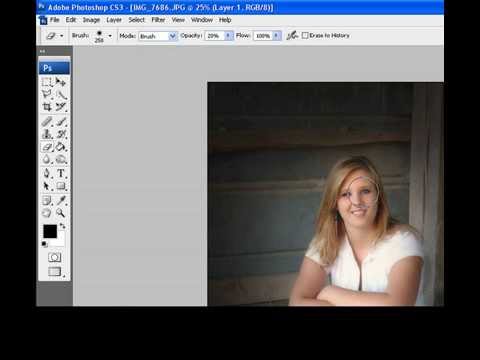The image size is (480, 360).
Task: Select the Eraser tool in toolbox
Action: coord(47,147)
